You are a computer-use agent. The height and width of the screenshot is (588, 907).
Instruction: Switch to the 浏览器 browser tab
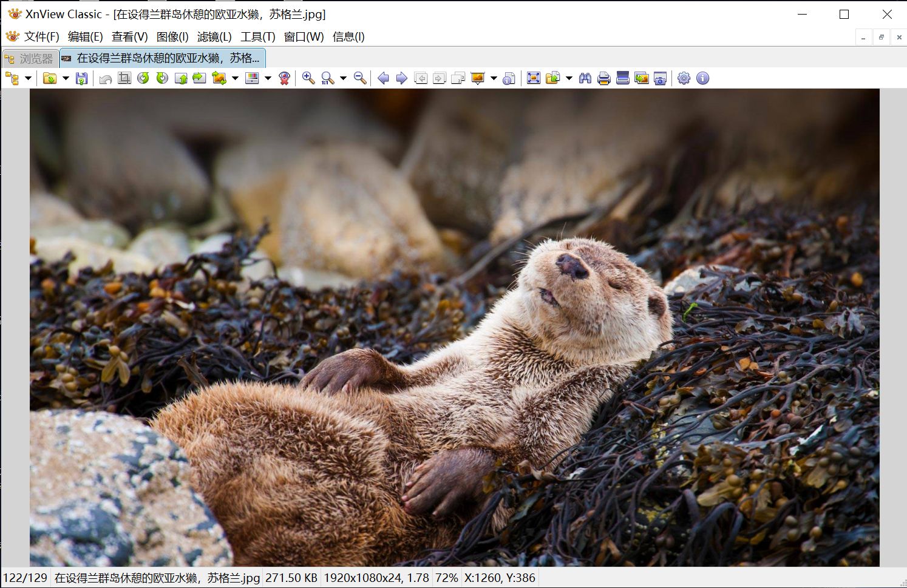30,58
